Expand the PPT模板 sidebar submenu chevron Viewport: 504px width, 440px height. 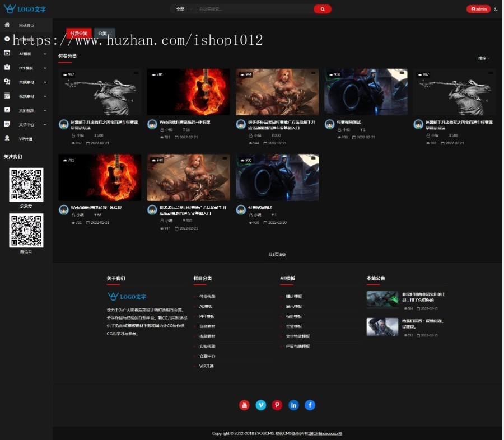tap(45, 68)
